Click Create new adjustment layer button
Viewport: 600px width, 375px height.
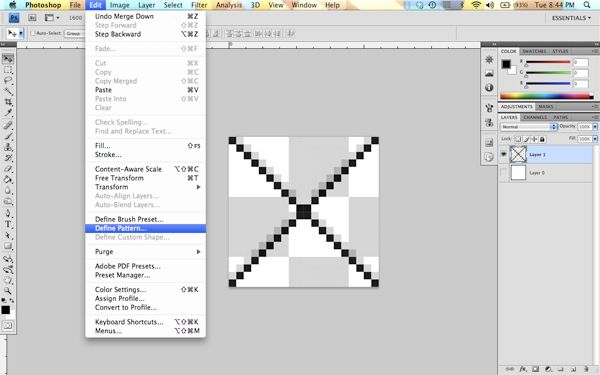click(x=548, y=369)
